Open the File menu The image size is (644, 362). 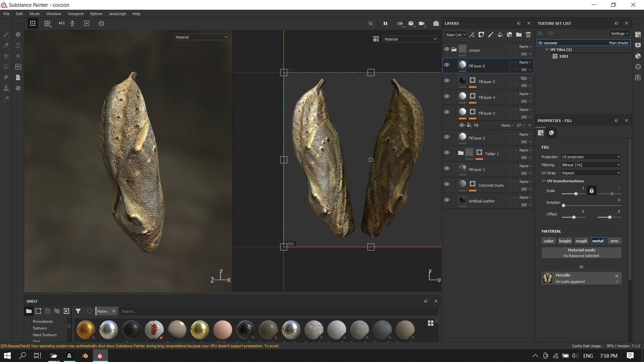[6, 14]
